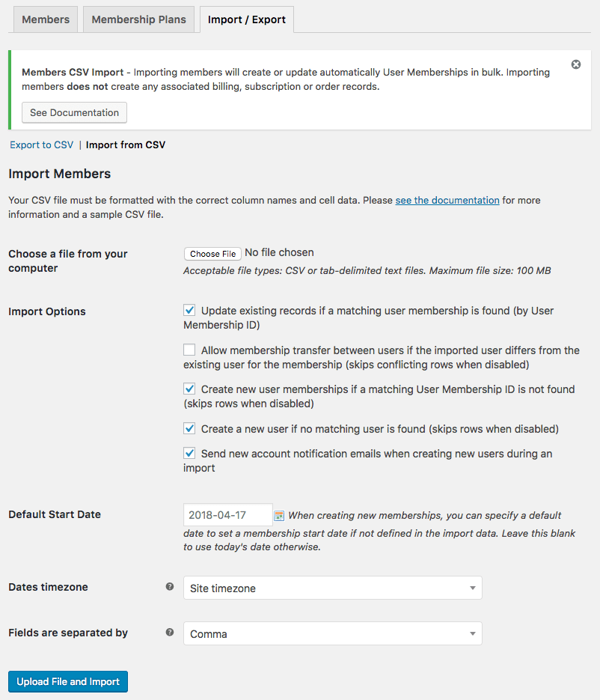Viewport: 600px width, 700px height.
Task: Disable creating new users when no match found
Action: pyautogui.click(x=189, y=427)
